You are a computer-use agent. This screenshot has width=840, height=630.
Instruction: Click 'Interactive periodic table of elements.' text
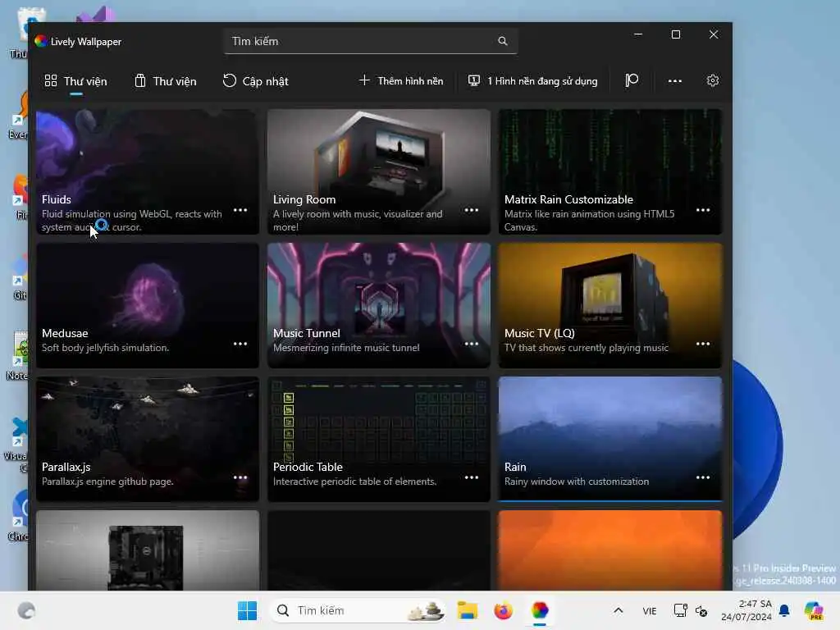click(x=354, y=481)
